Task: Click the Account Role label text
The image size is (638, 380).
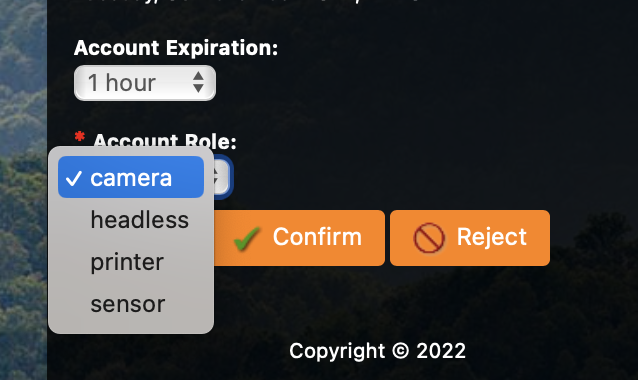Action: (165, 140)
